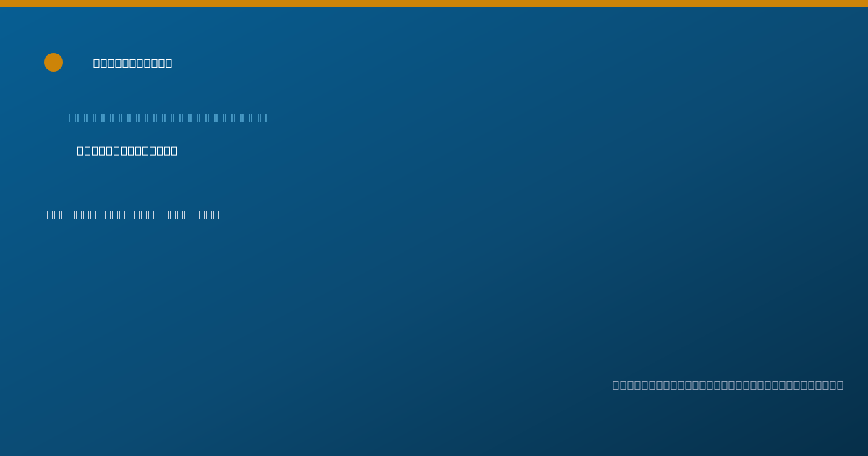Click the gray footer text at bottom right
Viewport: 868px width, 456px height.
(x=728, y=386)
